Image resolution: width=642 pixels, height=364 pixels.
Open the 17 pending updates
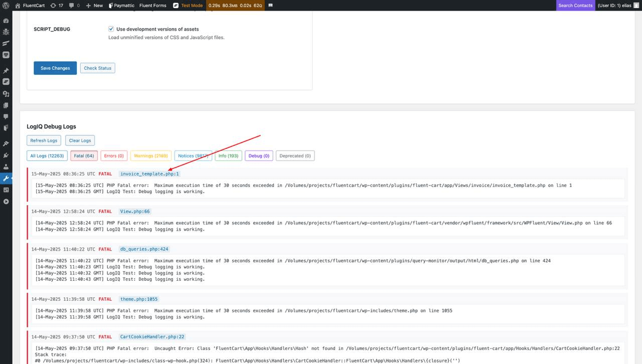click(x=57, y=6)
